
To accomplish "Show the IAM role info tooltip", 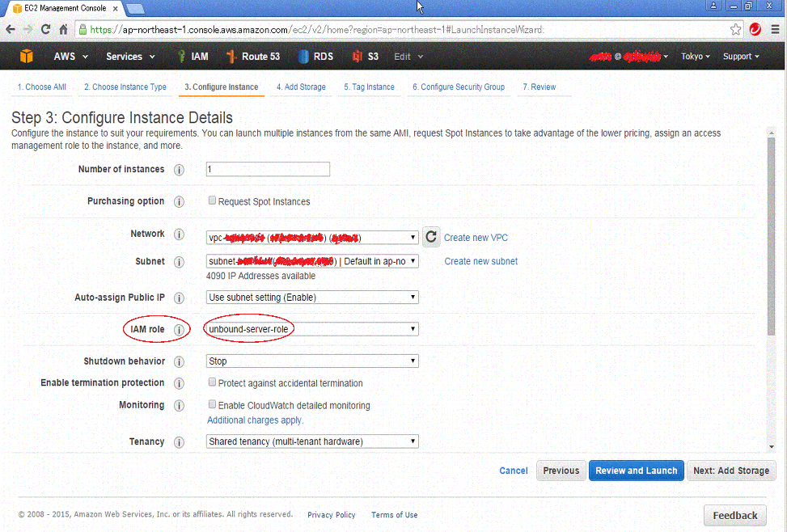I will click(x=178, y=329).
